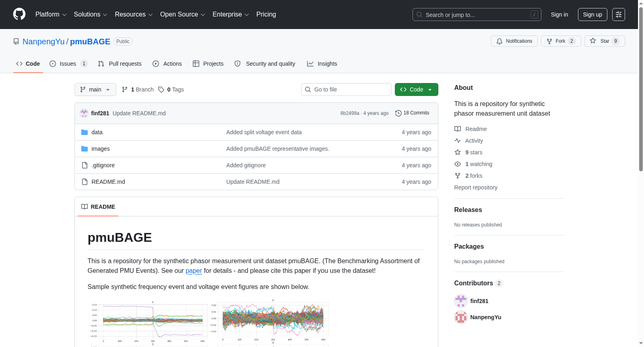The height and width of the screenshot is (347, 644).
Task: Click the finf281 contributor avatar
Action: (461, 301)
